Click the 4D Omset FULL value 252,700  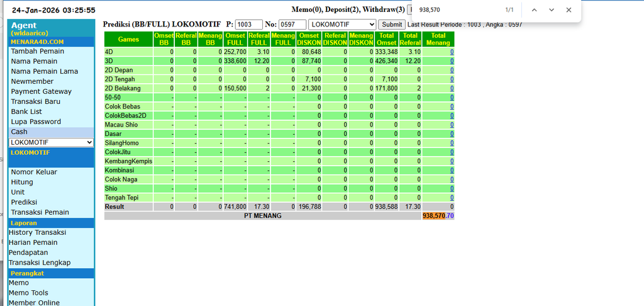[235, 52]
